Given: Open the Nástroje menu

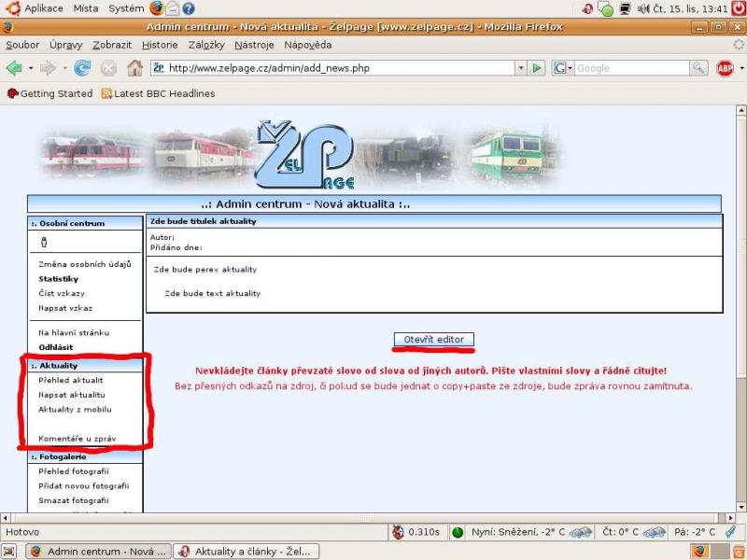Looking at the screenshot, I should point(254,44).
